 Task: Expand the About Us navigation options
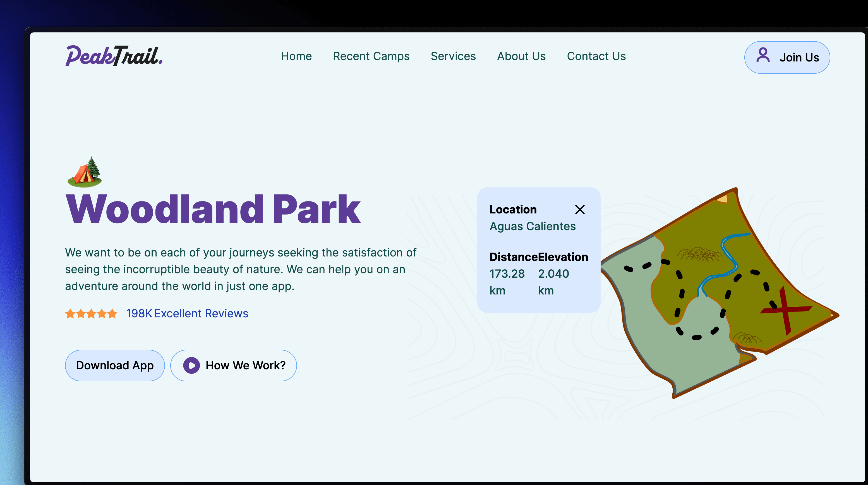[521, 56]
